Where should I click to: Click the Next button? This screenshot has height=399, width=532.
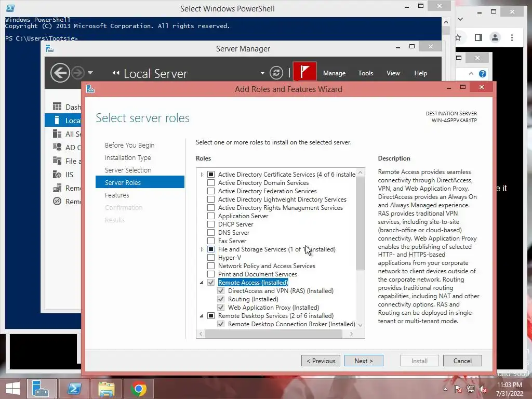pos(364,361)
